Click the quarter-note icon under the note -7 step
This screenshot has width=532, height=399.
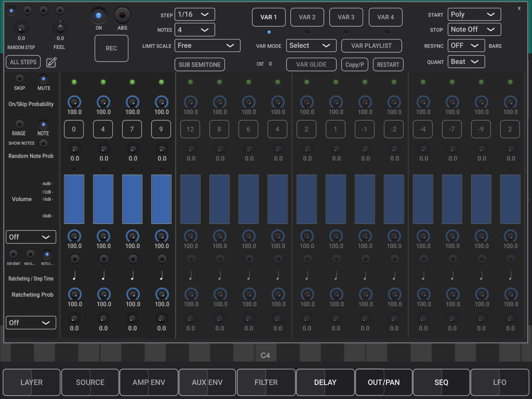click(453, 275)
